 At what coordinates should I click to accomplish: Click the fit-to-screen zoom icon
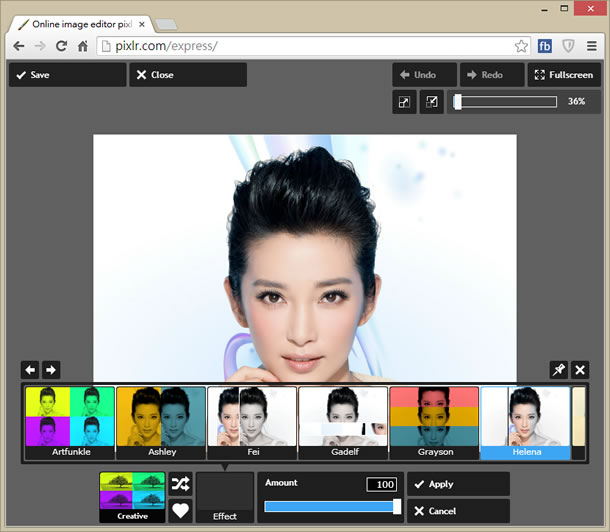coord(404,102)
